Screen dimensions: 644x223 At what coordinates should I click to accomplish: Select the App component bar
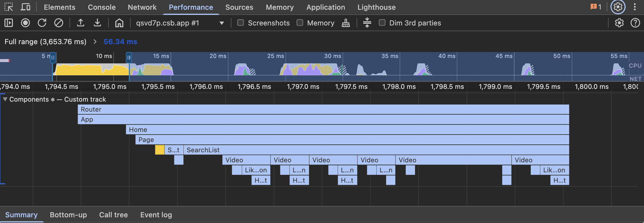(x=323, y=119)
